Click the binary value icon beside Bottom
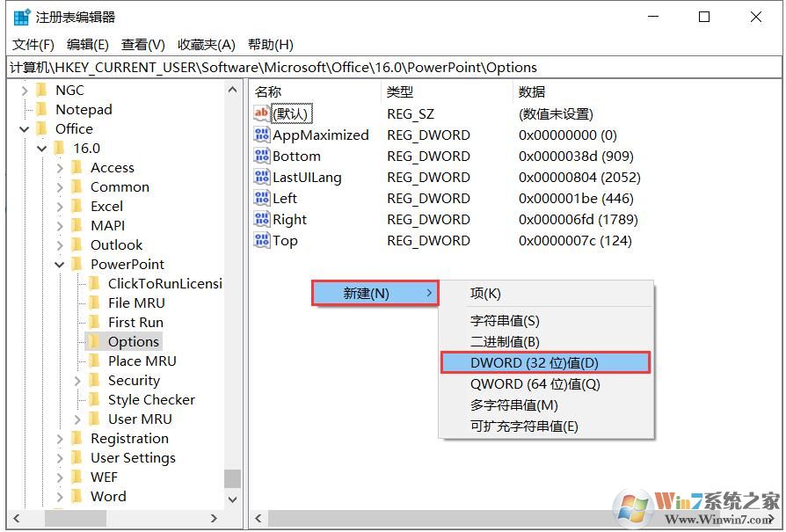The height and width of the screenshot is (532, 786). click(x=260, y=156)
